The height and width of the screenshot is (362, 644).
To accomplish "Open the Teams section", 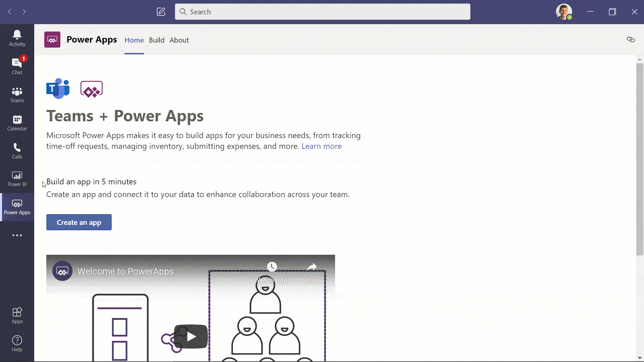I will pos(17,95).
